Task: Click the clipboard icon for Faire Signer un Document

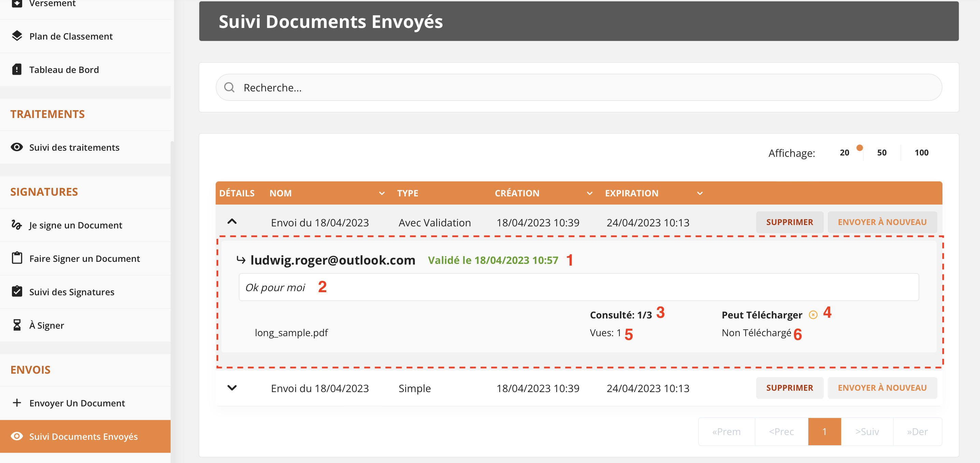Action: pyautogui.click(x=17, y=258)
